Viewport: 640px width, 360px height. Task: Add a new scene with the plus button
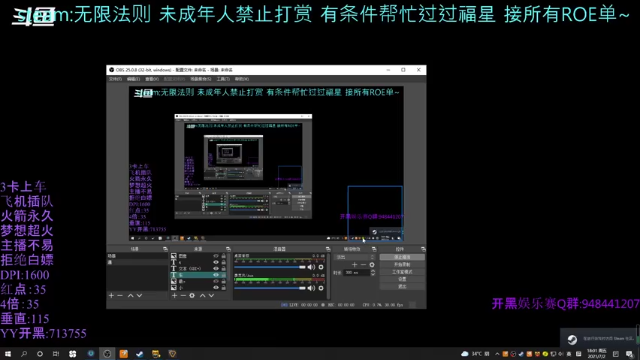pos(111,295)
